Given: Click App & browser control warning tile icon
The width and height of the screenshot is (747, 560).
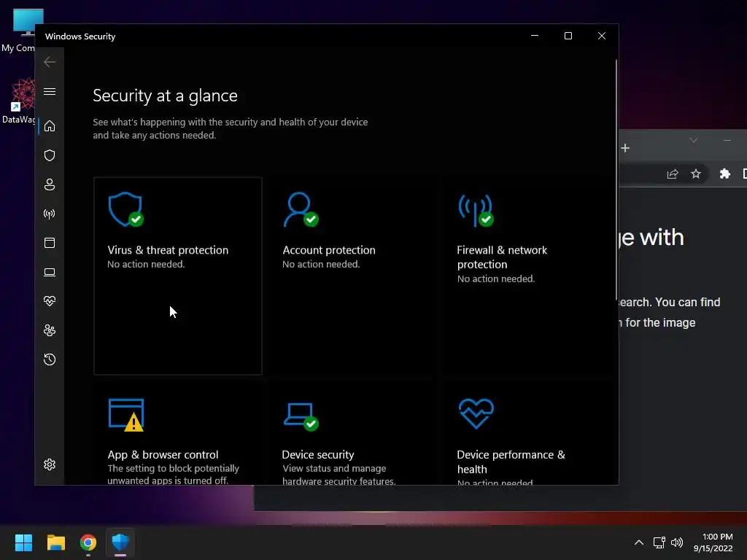Looking at the screenshot, I should [x=126, y=415].
